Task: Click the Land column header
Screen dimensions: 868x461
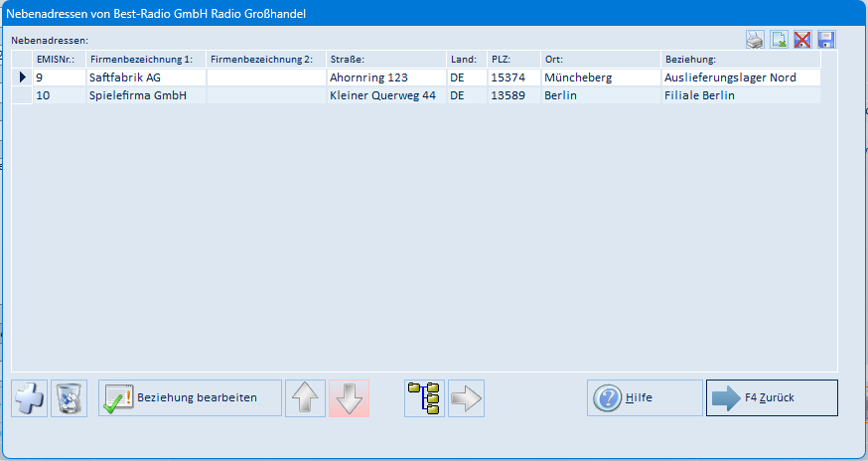Action: [x=466, y=60]
